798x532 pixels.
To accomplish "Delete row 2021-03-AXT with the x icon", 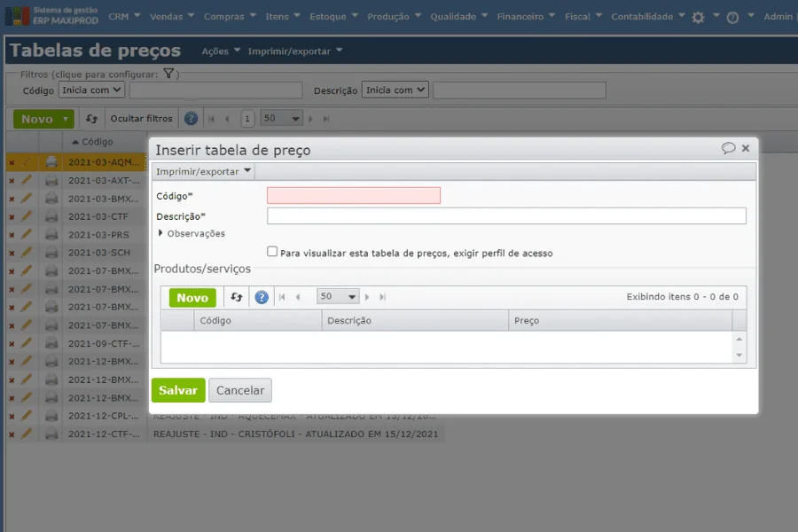I will point(12,181).
